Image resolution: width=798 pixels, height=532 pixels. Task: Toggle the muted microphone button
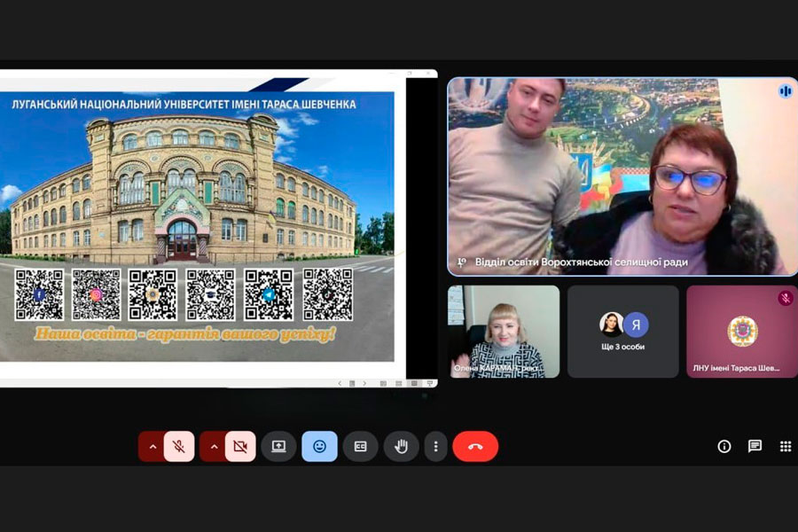coord(178,447)
